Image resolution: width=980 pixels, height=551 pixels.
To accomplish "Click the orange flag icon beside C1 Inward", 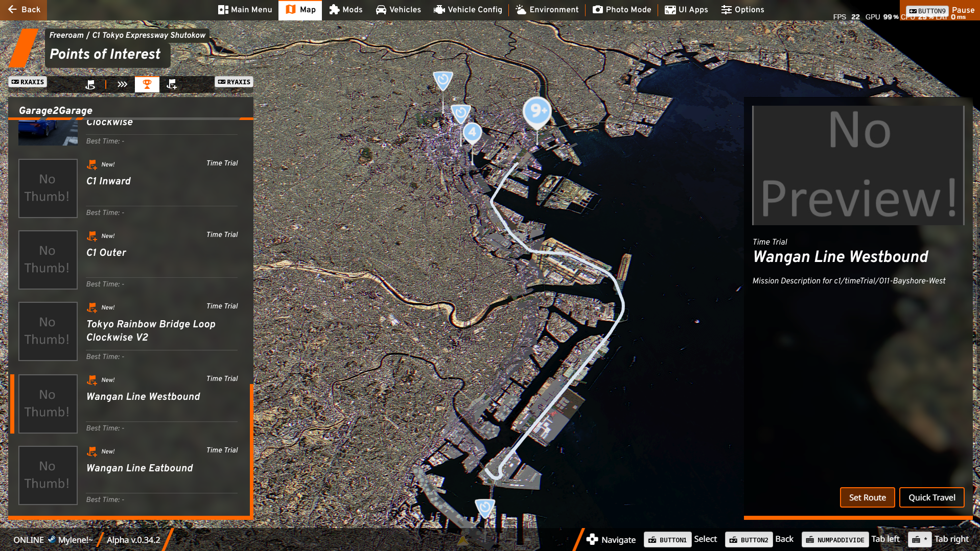I will 92,164.
